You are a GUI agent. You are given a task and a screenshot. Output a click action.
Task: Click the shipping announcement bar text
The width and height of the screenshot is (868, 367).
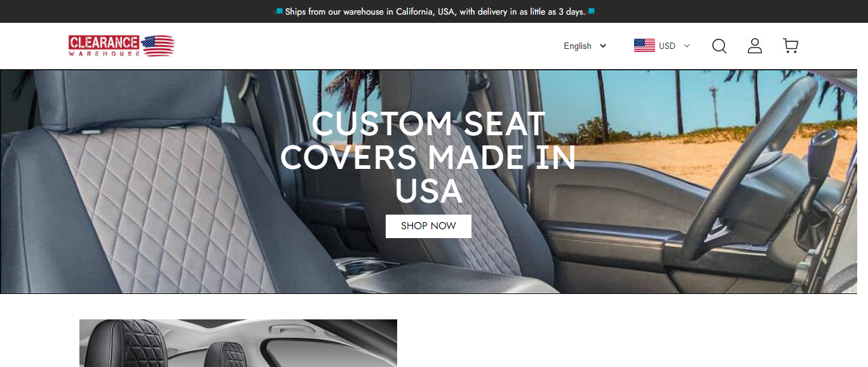(x=435, y=11)
